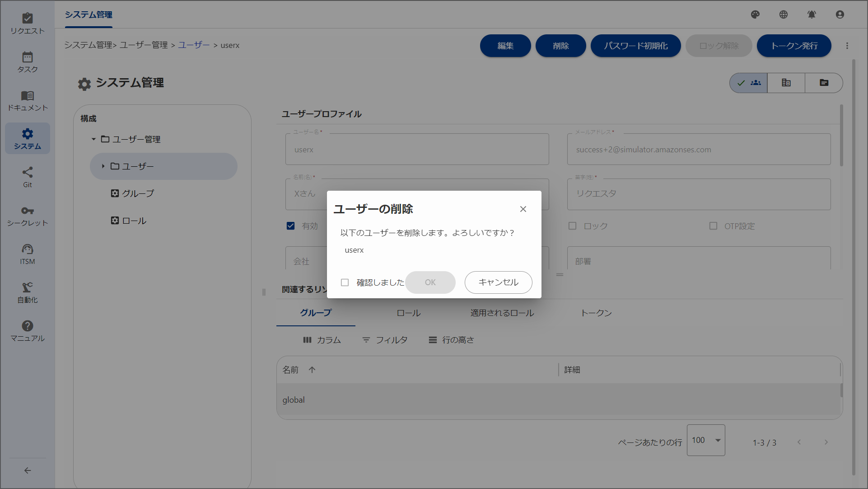Open the シークレット key icon
The image size is (868, 489).
28,216
